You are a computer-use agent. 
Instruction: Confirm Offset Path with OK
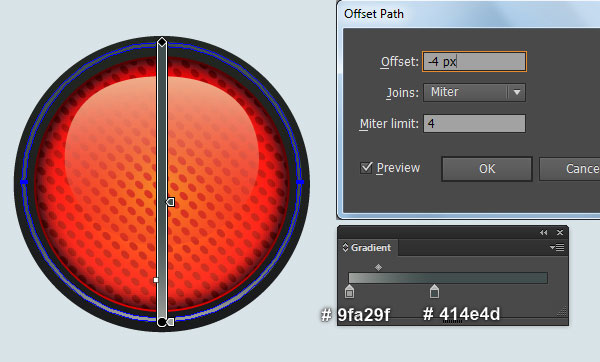tap(487, 169)
